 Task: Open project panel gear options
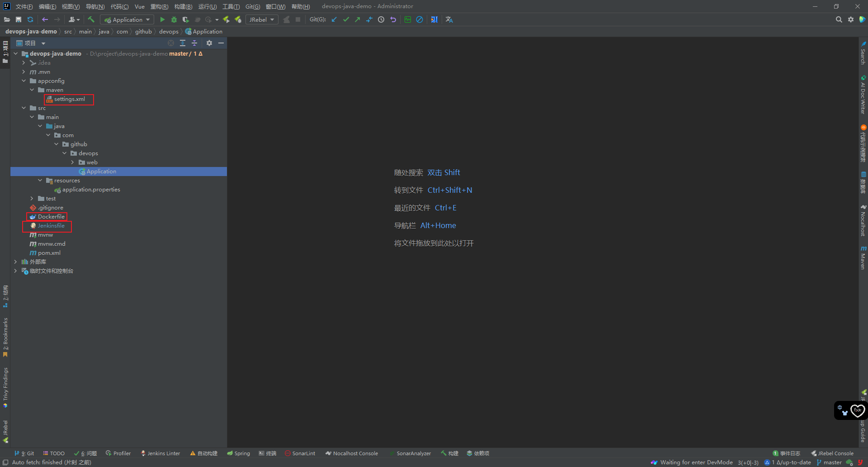209,43
